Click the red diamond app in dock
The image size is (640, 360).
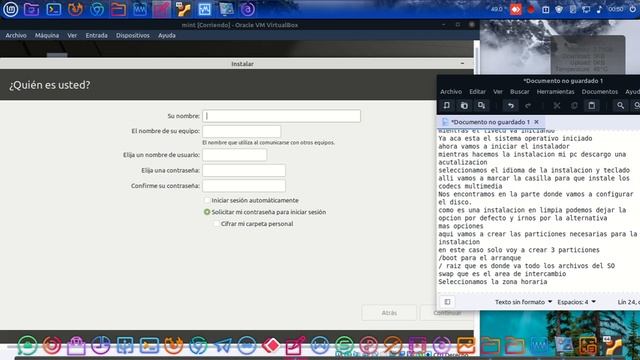271,345
